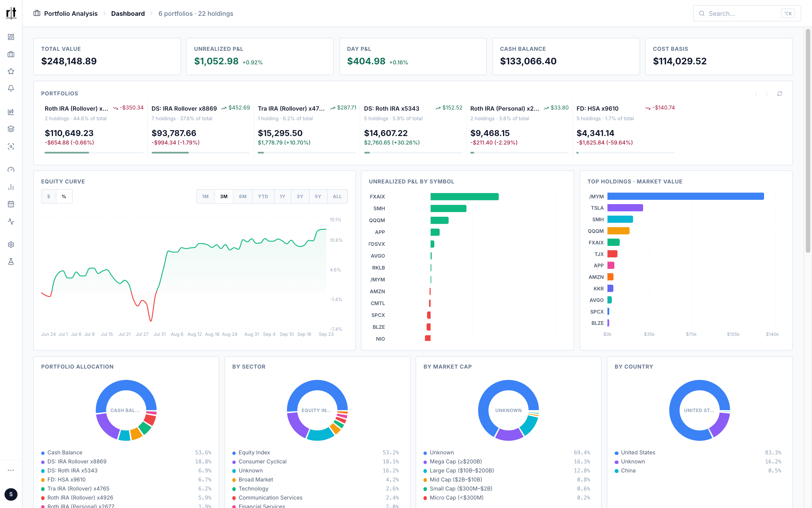The width and height of the screenshot is (812, 508).
Task: Click the downtrend icon on FD: HSA x9610
Action: (x=648, y=108)
